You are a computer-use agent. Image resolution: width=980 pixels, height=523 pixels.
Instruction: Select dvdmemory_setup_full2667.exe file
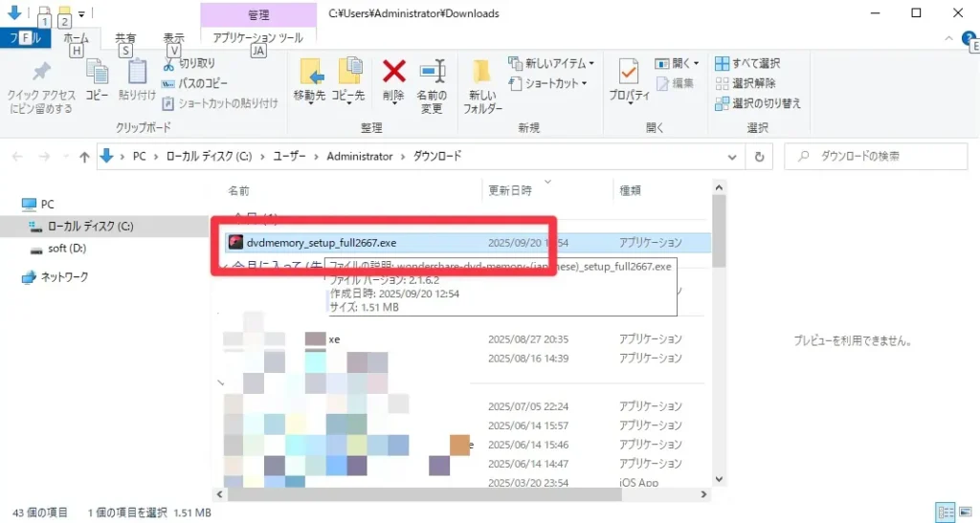point(467,243)
